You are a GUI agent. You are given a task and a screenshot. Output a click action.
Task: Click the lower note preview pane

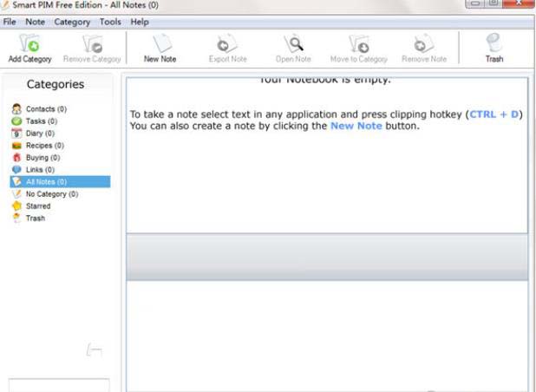pyautogui.click(x=327, y=336)
